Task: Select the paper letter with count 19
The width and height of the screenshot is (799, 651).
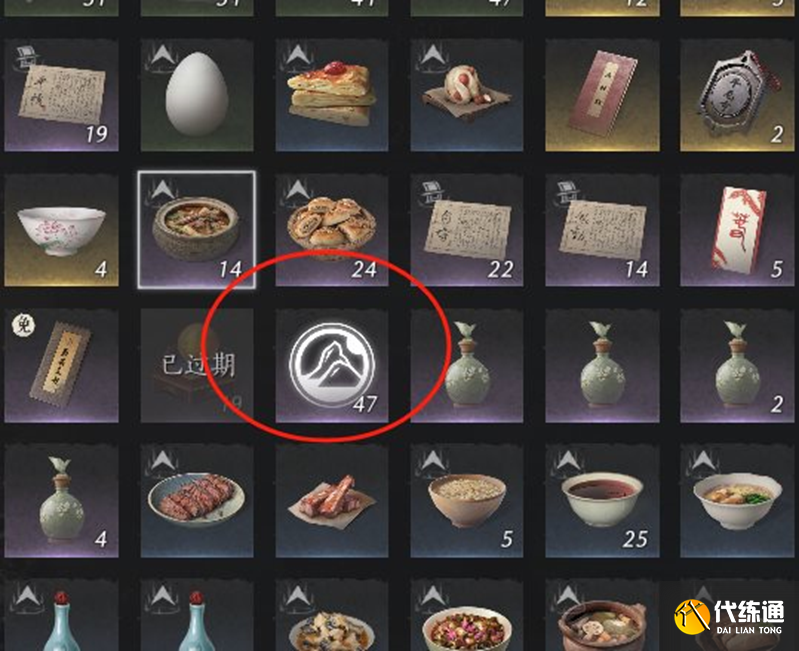Action: (61, 95)
